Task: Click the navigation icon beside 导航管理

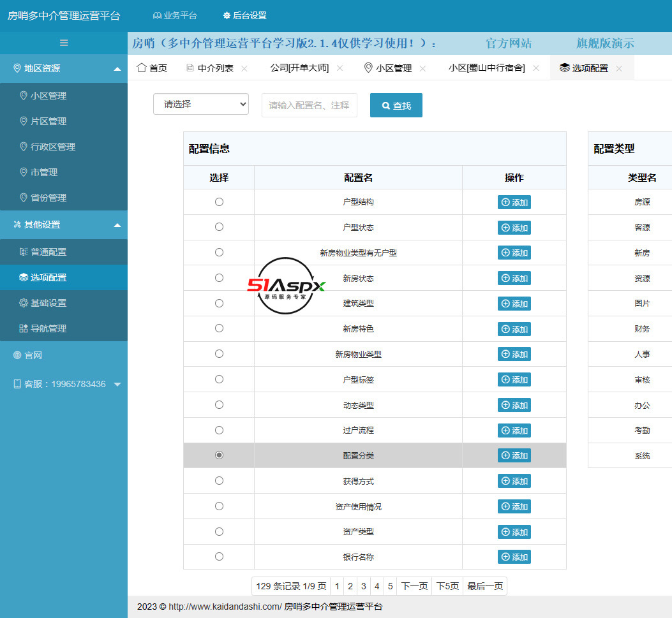Action: [x=24, y=328]
